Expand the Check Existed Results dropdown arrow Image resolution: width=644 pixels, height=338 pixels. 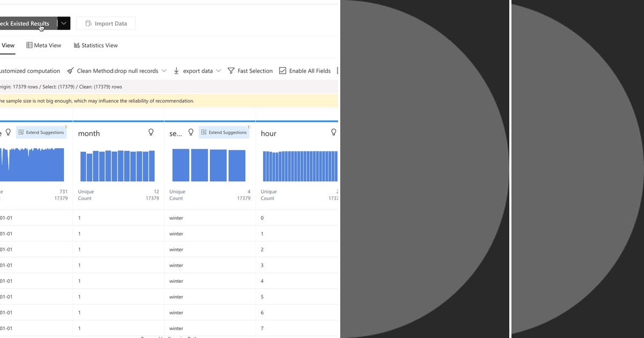[x=63, y=23]
